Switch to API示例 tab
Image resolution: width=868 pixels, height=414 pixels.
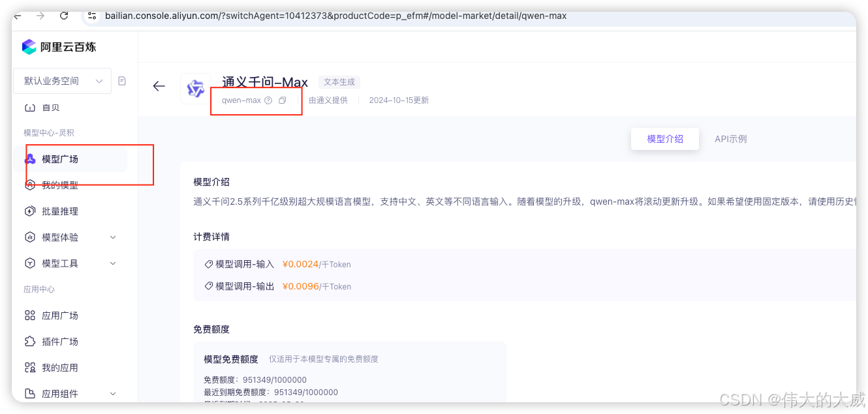(x=730, y=139)
